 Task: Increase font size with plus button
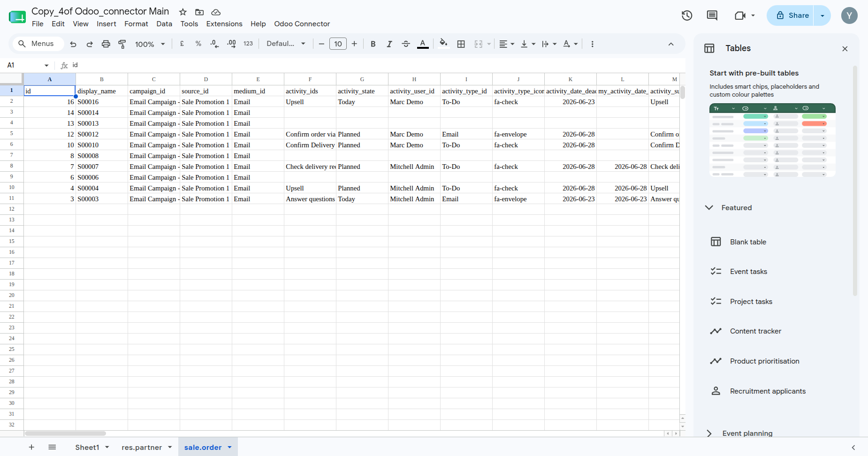coord(354,44)
